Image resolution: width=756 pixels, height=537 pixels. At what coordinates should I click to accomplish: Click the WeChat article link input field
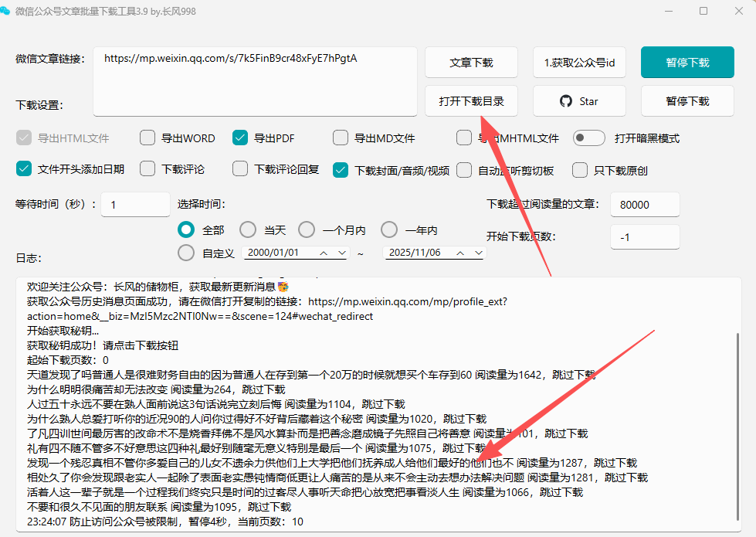click(255, 81)
